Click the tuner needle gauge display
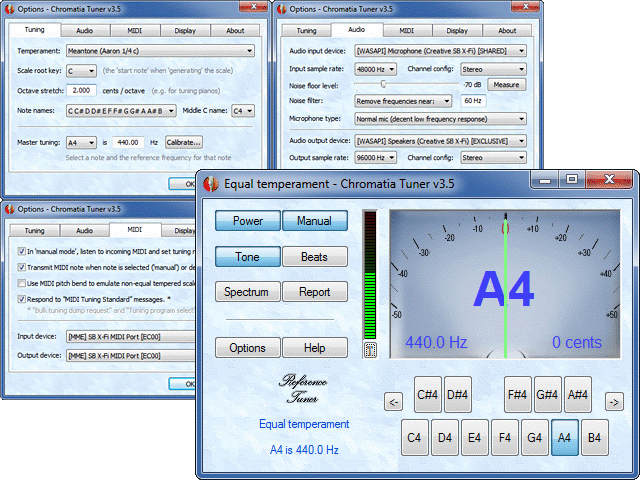Screen dimensions: 640x480 coord(505,284)
